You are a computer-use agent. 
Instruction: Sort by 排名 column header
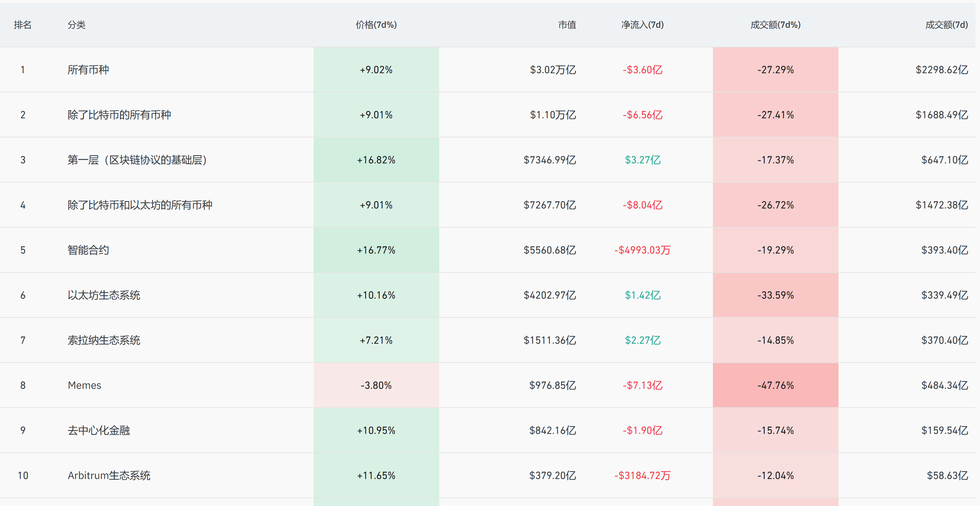click(x=22, y=25)
